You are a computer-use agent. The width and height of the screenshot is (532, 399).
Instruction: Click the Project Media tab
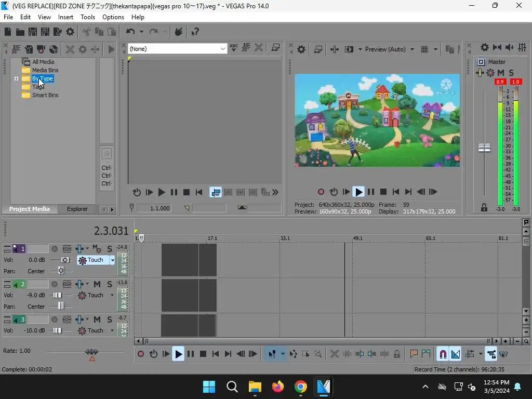point(29,209)
